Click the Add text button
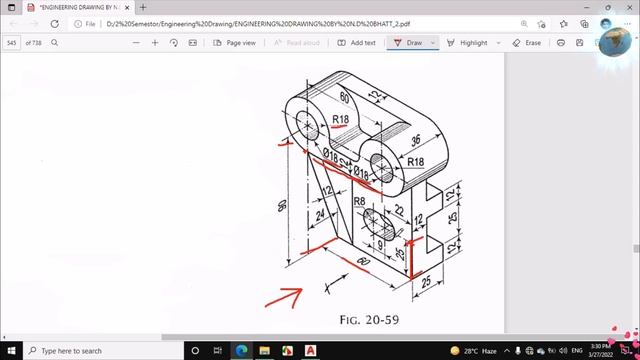 pyautogui.click(x=356, y=42)
